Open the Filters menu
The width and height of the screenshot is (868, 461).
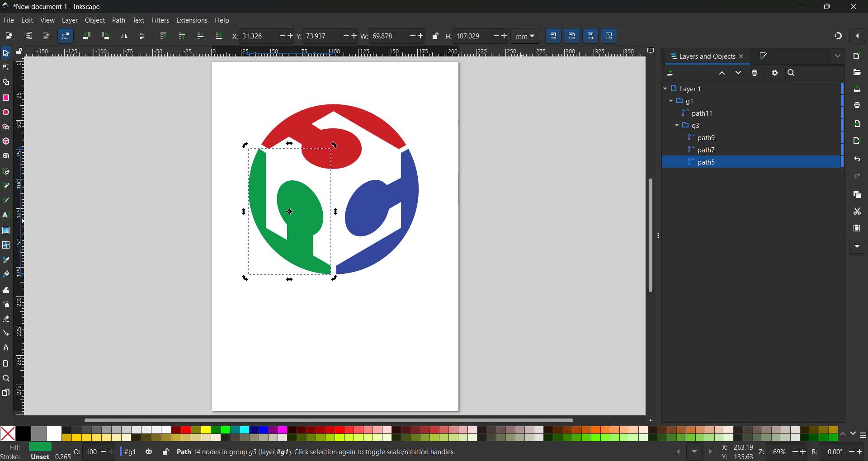(x=160, y=20)
